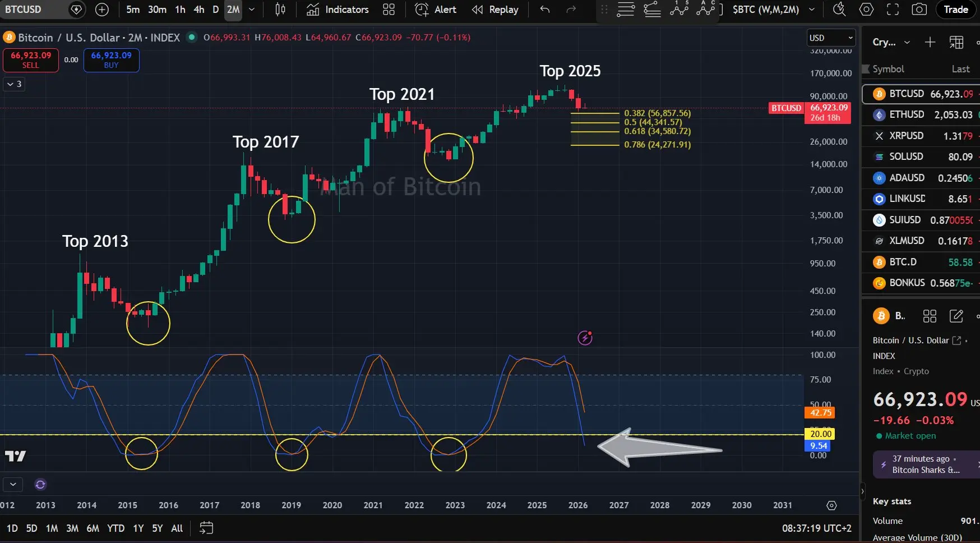Select ETHUSD in the watchlist
The height and width of the screenshot is (543, 980).
tap(921, 114)
